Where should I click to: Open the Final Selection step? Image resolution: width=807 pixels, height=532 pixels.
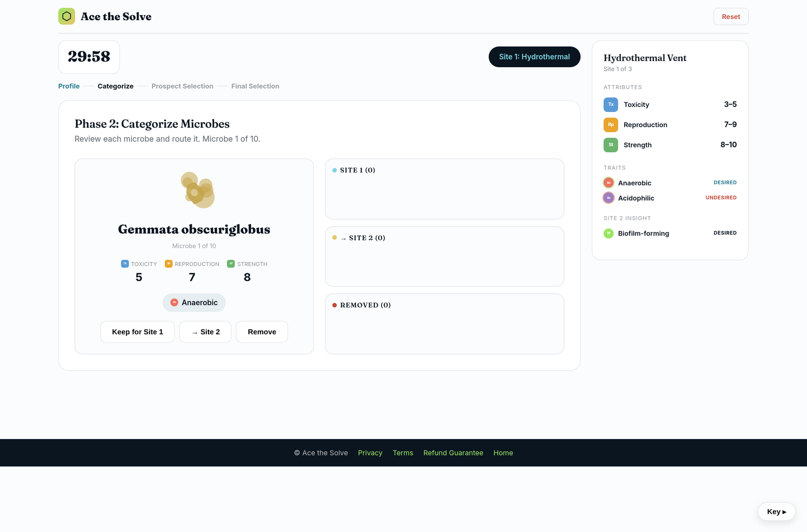click(x=255, y=86)
